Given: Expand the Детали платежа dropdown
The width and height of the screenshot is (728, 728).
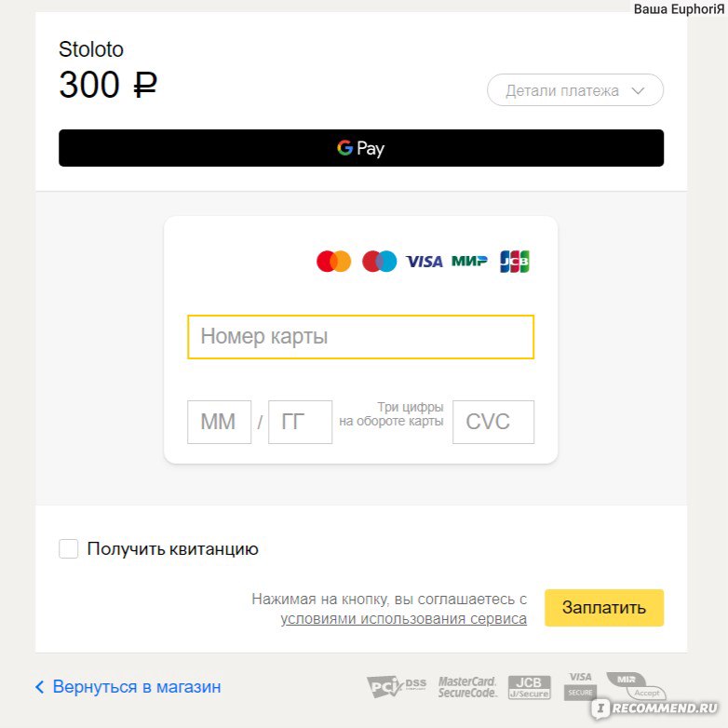Looking at the screenshot, I should coord(575,90).
